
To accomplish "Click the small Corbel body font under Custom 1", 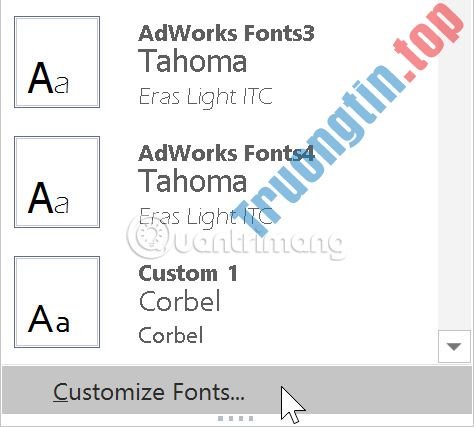I will [171, 335].
